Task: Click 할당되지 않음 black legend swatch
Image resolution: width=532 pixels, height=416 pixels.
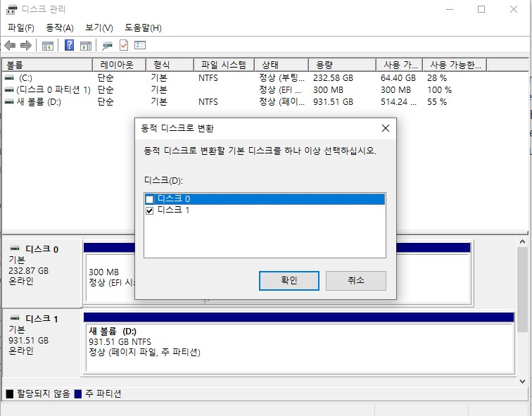Action: coord(10,393)
